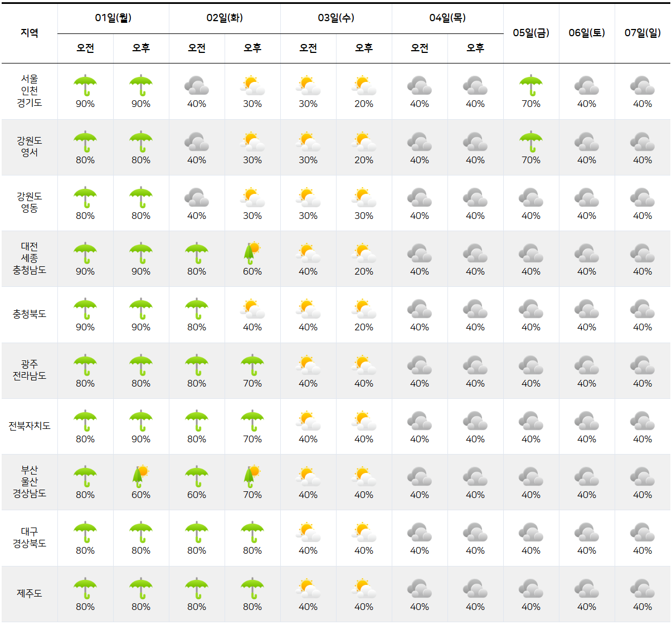
Task: Click 대전 세종 Tuesday morning umbrella icon
Action: coord(197,253)
